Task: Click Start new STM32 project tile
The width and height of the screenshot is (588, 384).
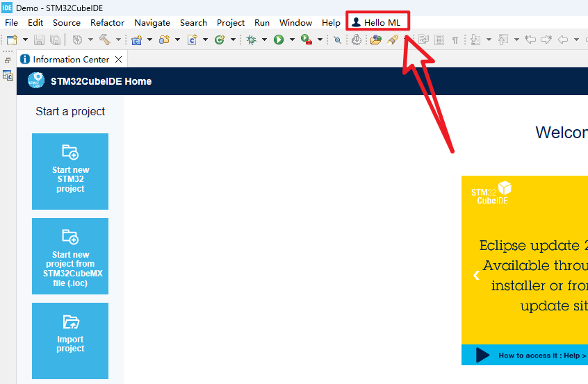Action: (x=70, y=172)
